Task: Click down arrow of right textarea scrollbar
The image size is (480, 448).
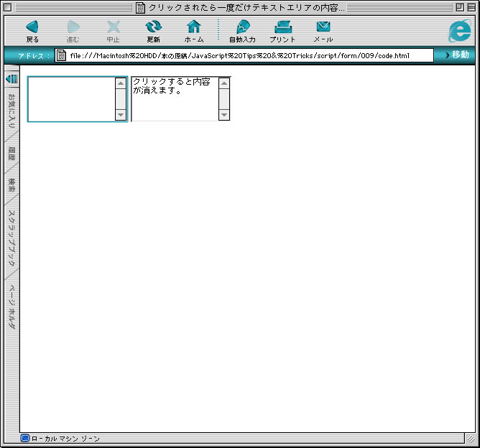Action: (x=224, y=115)
